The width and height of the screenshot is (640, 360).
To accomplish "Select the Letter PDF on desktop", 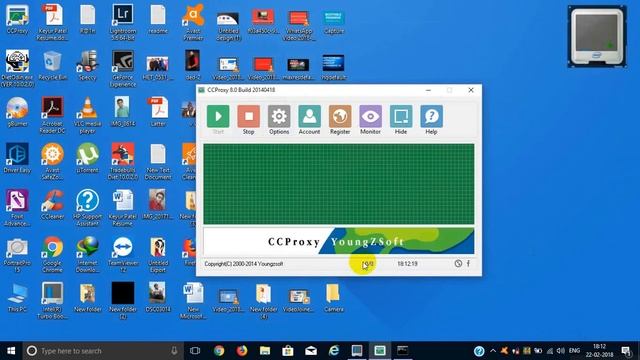I will 158,112.
